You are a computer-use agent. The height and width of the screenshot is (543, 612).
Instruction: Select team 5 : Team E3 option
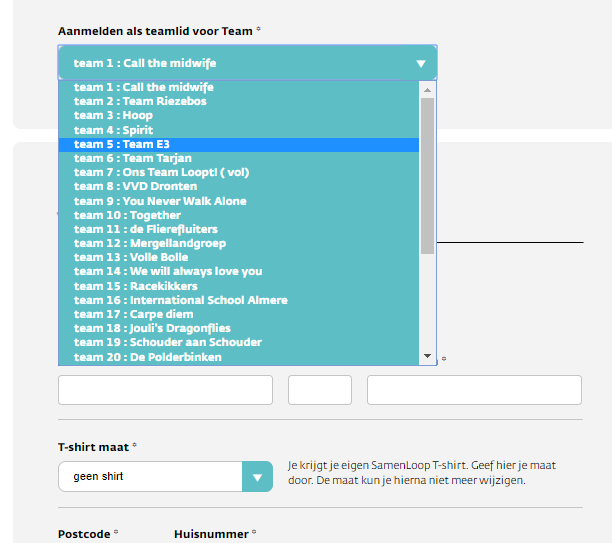tap(238, 144)
